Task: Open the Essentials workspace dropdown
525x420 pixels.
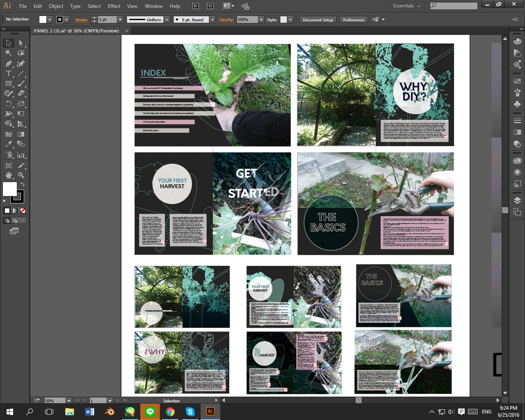Action: [x=407, y=6]
